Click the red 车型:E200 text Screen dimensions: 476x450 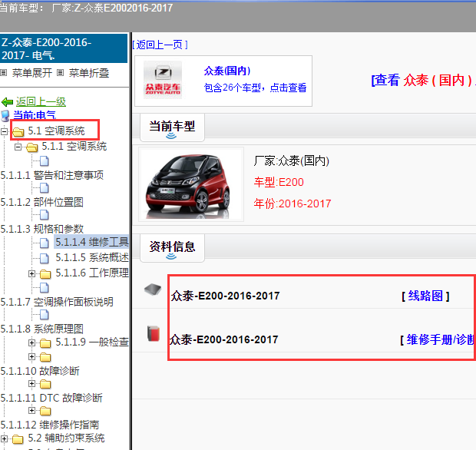coord(279,182)
